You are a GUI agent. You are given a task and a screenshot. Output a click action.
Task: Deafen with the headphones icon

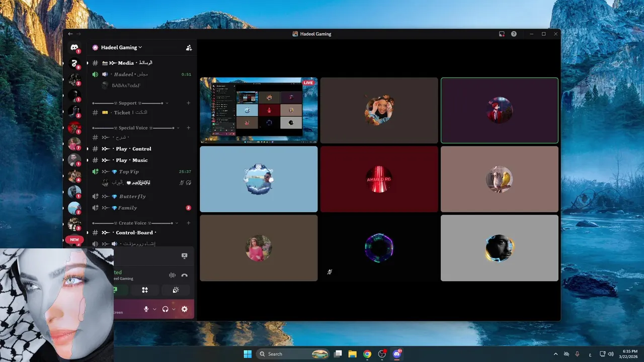point(165,309)
